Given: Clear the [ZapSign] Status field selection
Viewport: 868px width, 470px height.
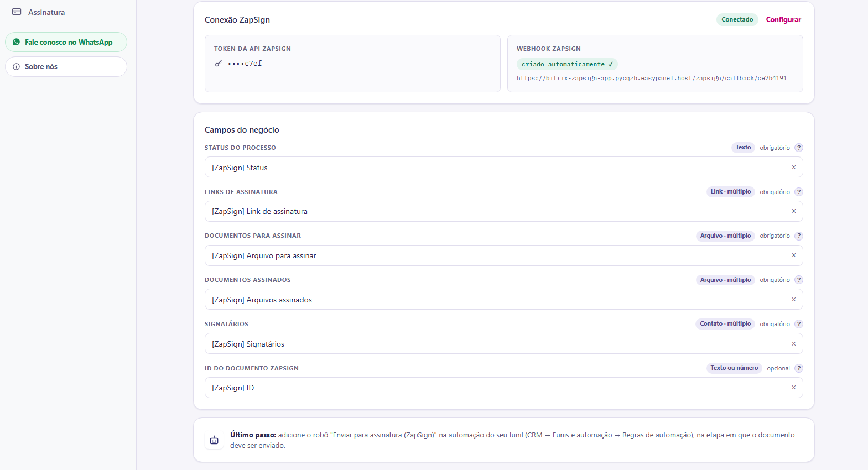Looking at the screenshot, I should [x=793, y=168].
